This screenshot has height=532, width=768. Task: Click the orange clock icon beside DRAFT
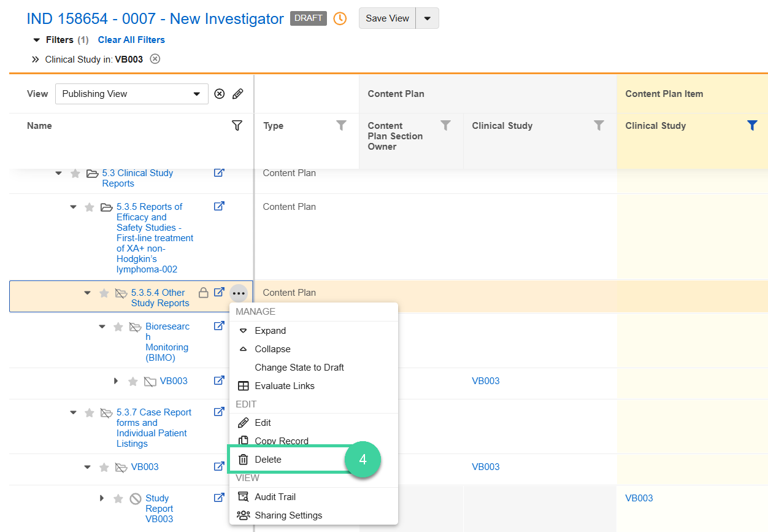tap(340, 18)
